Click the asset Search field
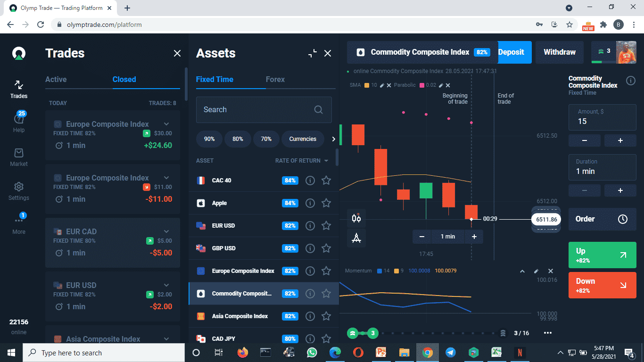 [264, 109]
